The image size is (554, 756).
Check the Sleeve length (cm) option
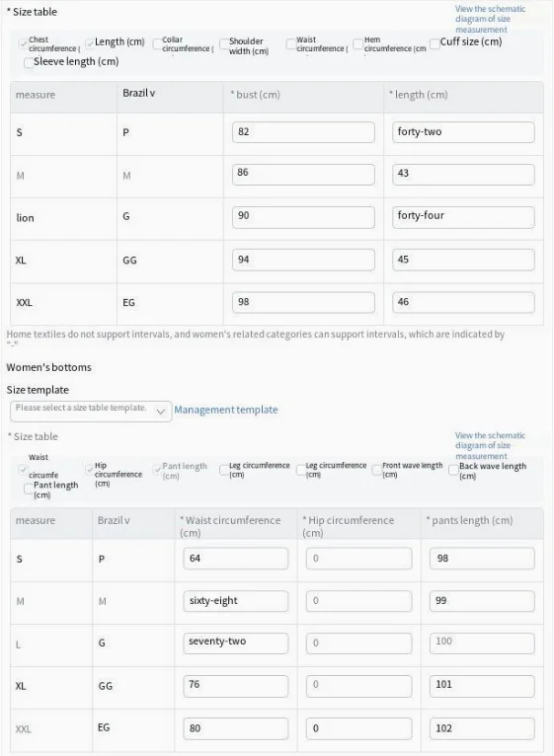point(29,63)
